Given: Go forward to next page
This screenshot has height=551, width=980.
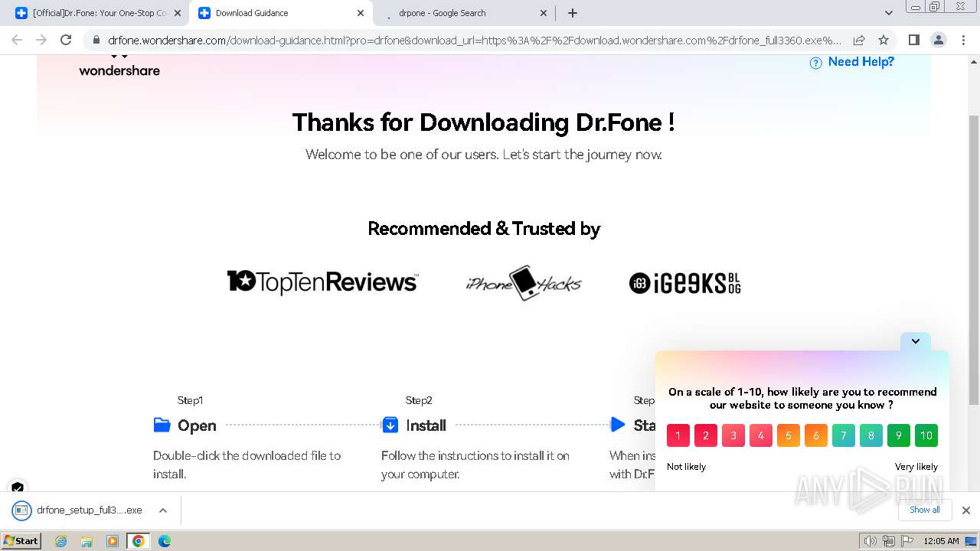Looking at the screenshot, I should [x=41, y=40].
